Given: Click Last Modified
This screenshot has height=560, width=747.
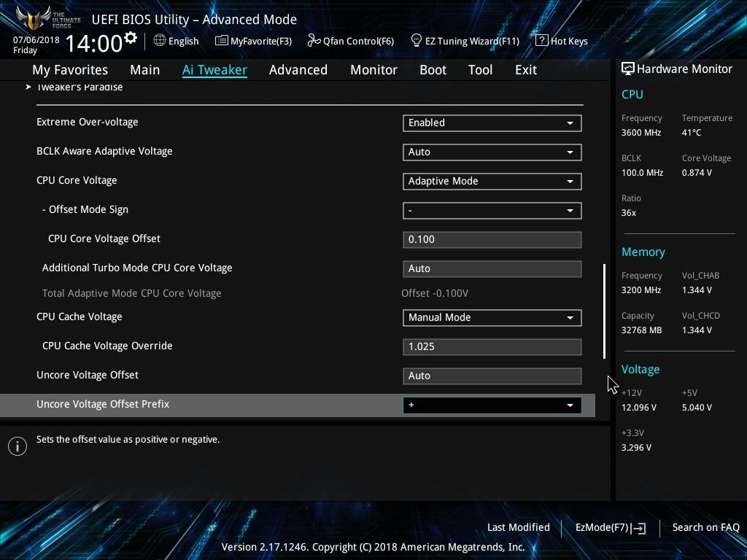Looking at the screenshot, I should coord(519,528).
